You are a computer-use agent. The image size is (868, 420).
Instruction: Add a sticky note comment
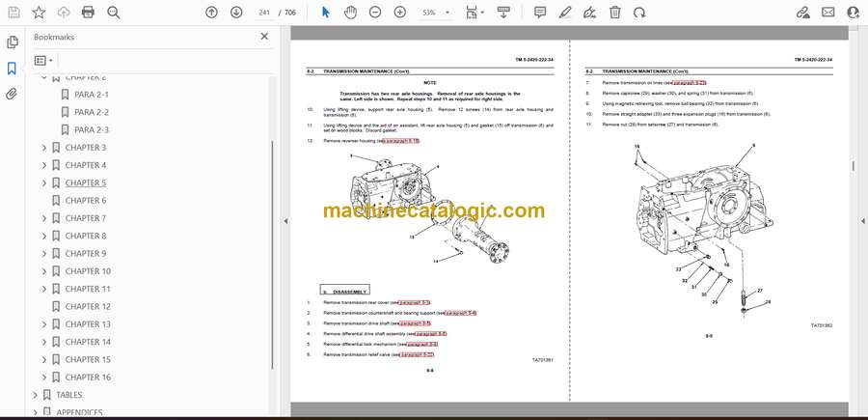(540, 13)
